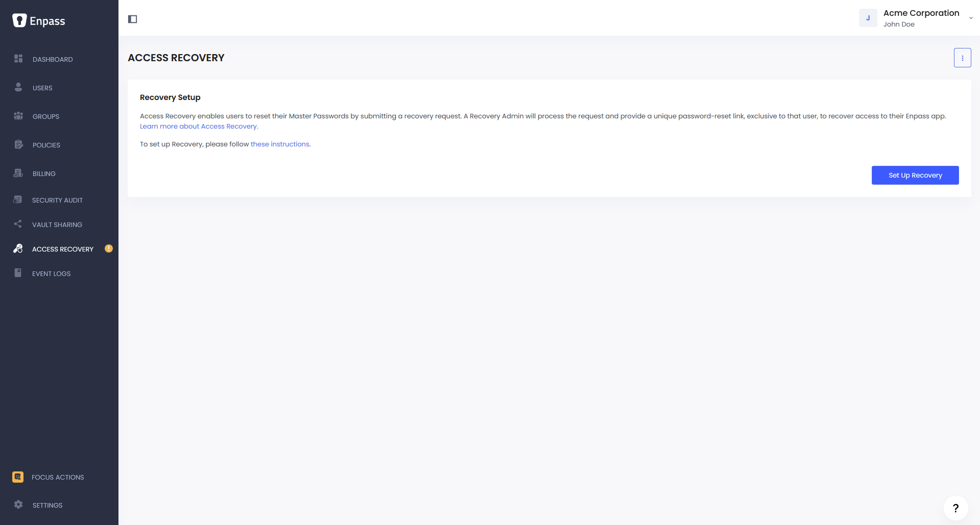Screen dimensions: 980x525
Task: Go to Dashboard menu item
Action: pos(53,59)
